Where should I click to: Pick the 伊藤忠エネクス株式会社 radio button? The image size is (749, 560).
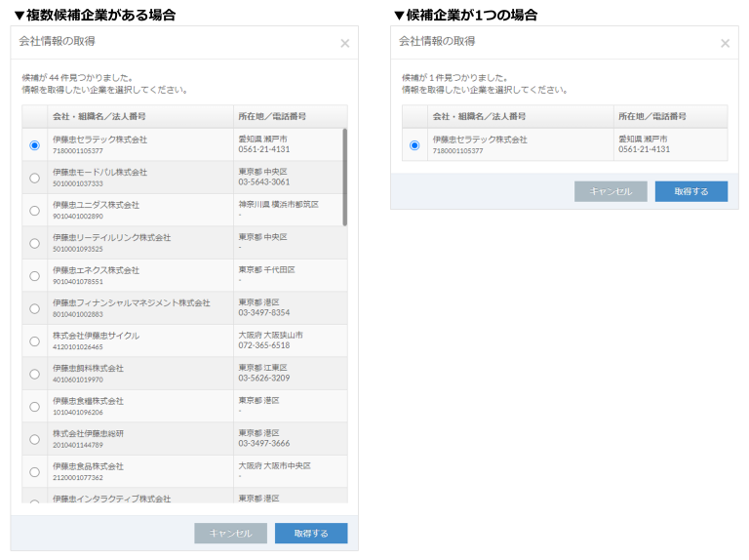coord(34,276)
